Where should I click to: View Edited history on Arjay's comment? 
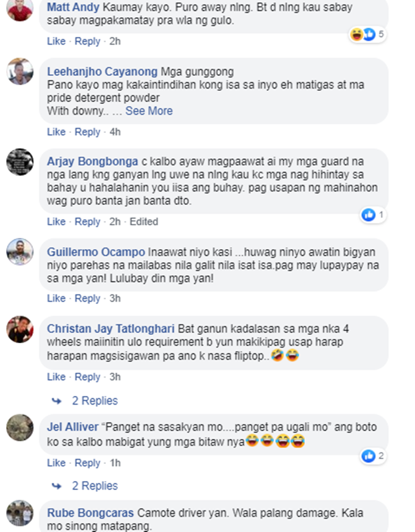144,221
